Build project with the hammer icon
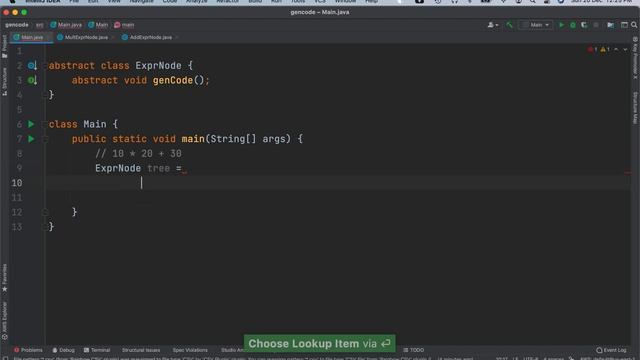 click(x=509, y=25)
